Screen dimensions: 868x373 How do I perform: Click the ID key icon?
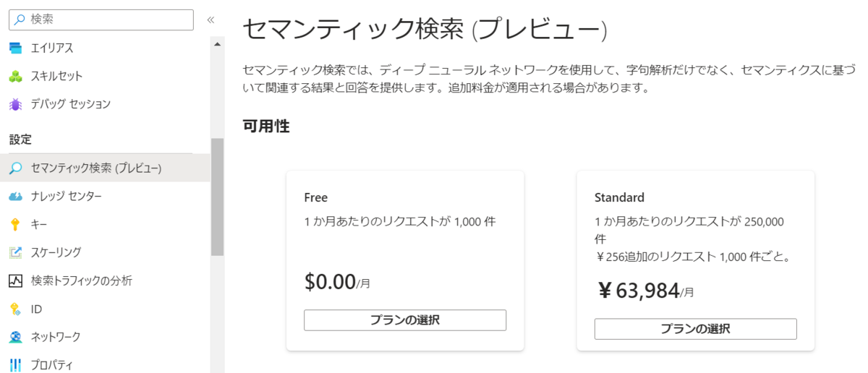(x=15, y=309)
